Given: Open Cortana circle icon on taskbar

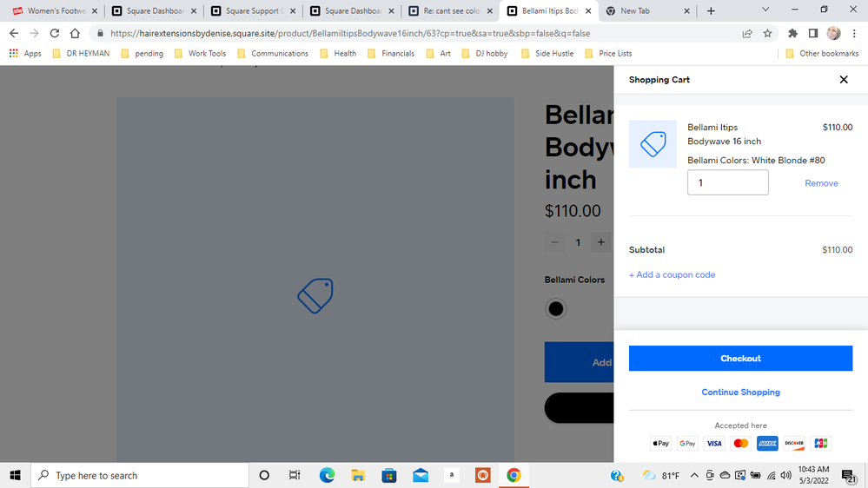Looking at the screenshot, I should tap(264, 475).
